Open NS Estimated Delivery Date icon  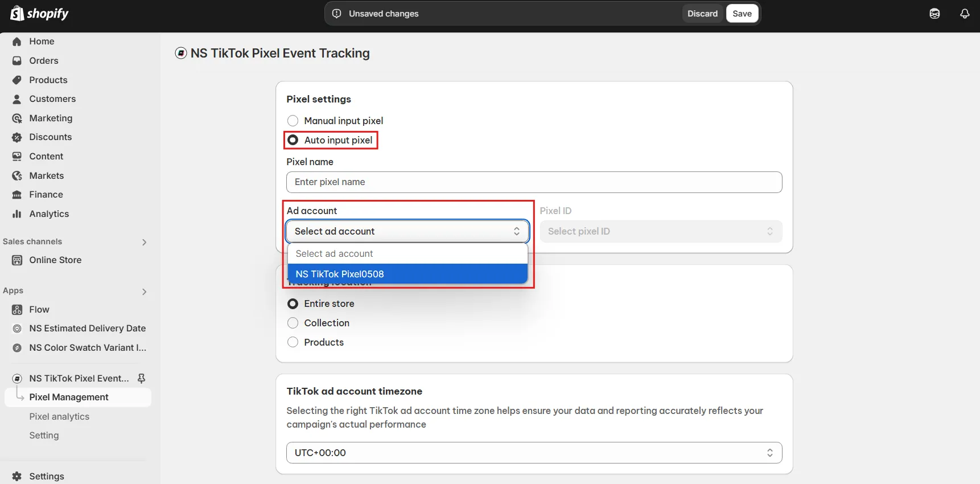pos(17,329)
